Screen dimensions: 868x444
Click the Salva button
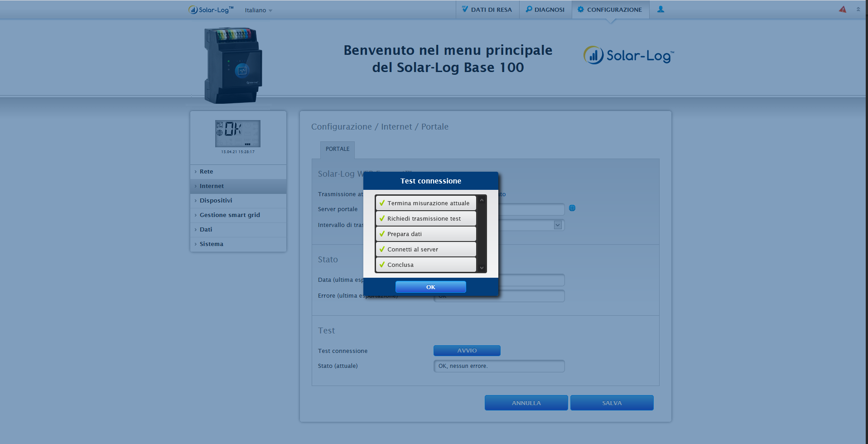tap(612, 403)
